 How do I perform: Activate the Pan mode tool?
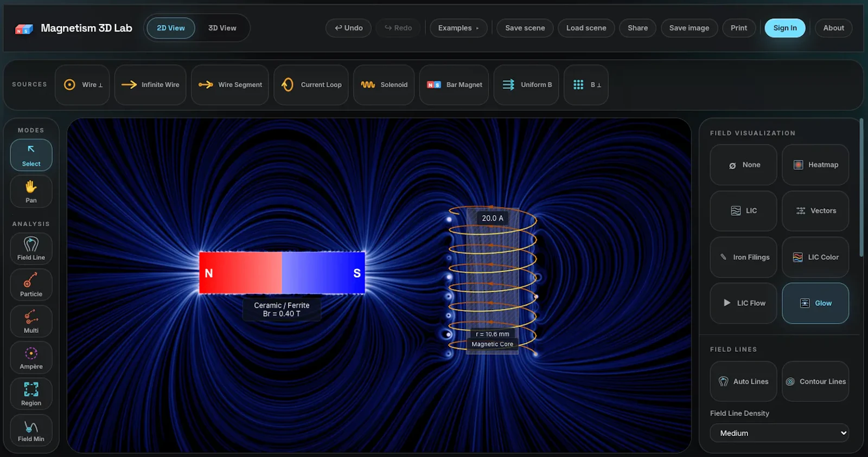click(x=31, y=191)
